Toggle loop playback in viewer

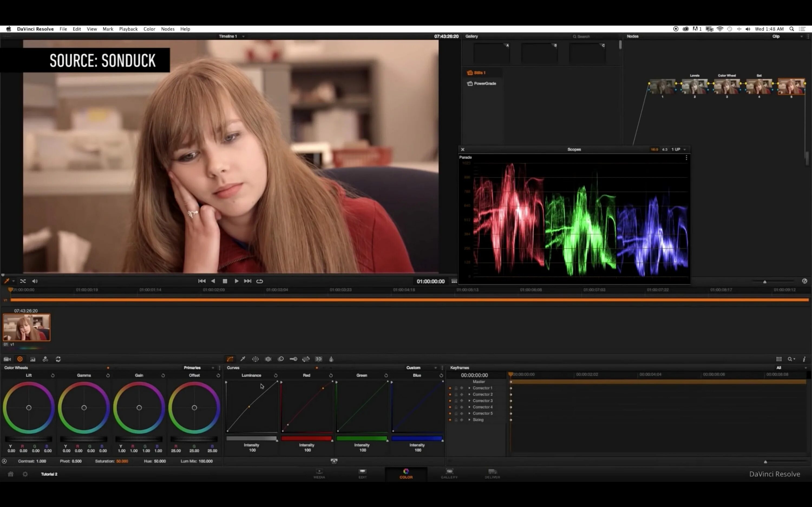pyautogui.click(x=260, y=281)
